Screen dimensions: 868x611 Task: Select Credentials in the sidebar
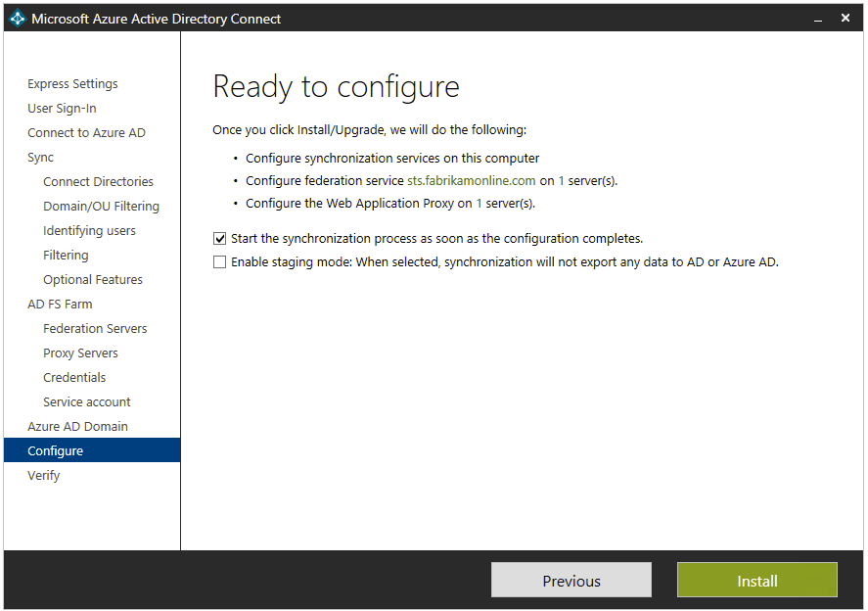[x=74, y=377]
